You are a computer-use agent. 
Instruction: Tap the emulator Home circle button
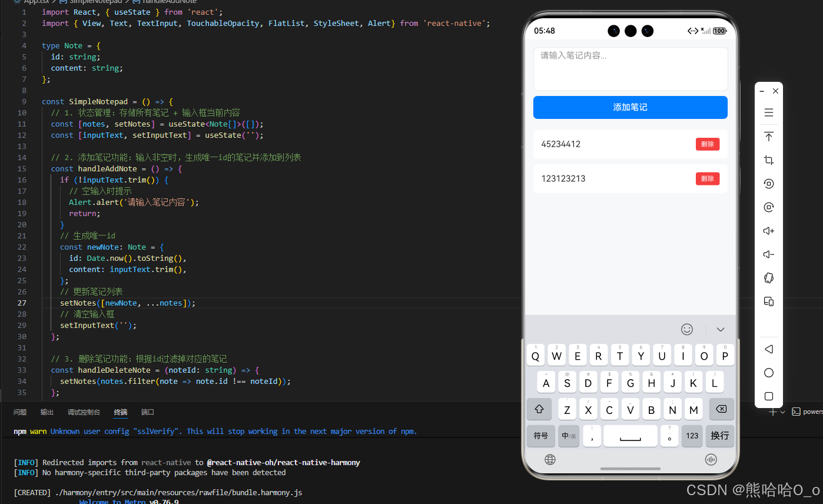(768, 373)
